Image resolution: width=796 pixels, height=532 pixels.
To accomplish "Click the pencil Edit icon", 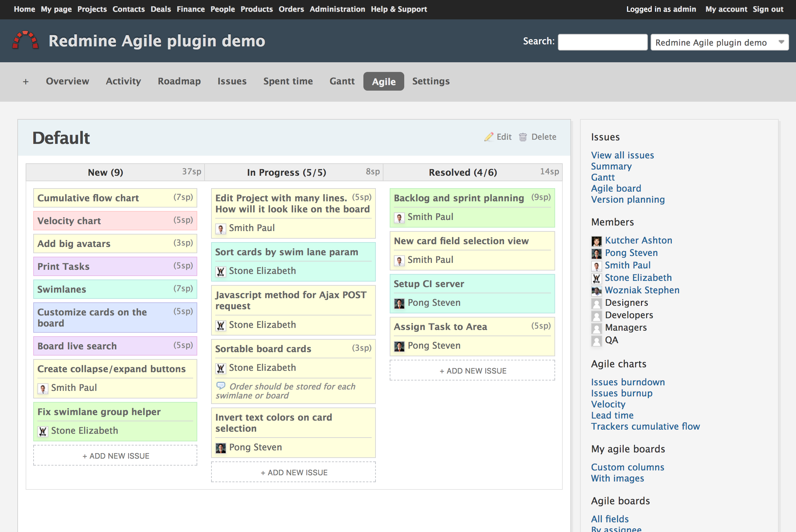I will pos(489,137).
